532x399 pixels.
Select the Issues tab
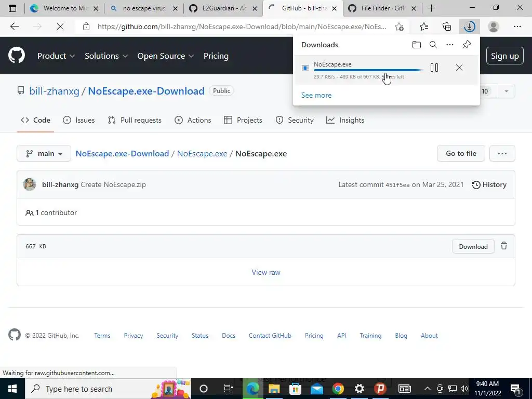79,120
